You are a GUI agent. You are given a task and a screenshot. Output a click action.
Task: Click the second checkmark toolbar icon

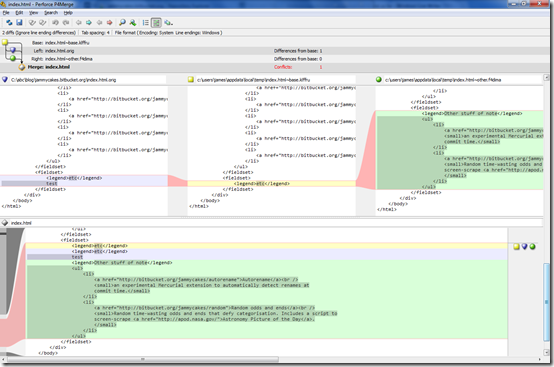pyautogui.click(x=43, y=23)
